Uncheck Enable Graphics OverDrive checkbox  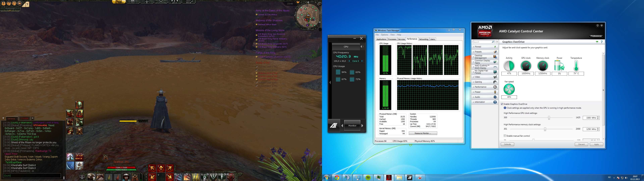pos(502,104)
